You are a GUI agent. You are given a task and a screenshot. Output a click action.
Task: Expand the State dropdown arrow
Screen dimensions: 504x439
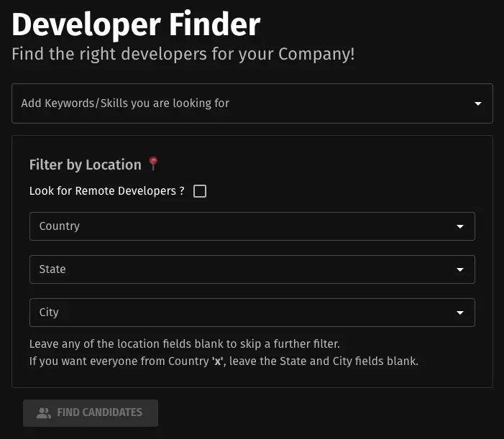(460, 269)
